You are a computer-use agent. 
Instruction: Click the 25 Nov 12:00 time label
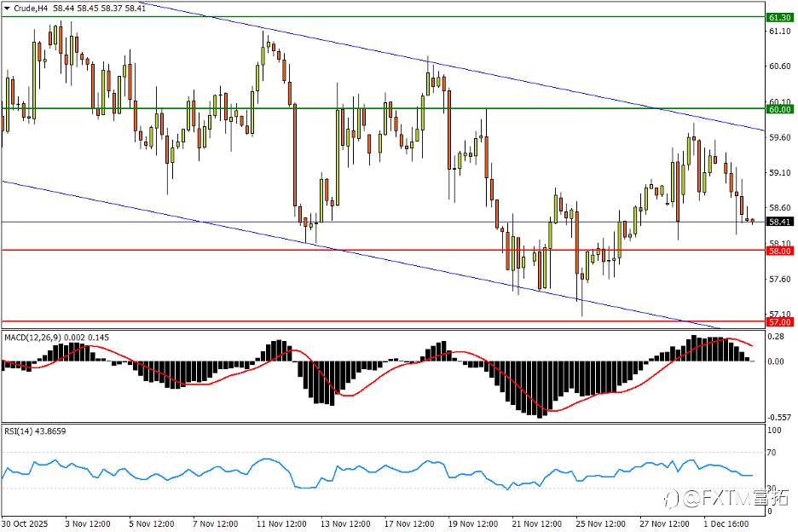[600, 523]
